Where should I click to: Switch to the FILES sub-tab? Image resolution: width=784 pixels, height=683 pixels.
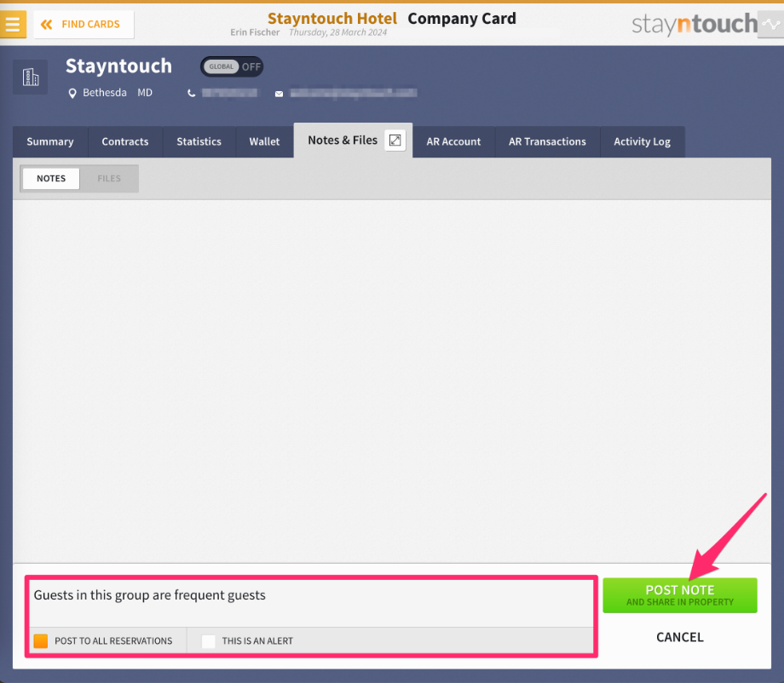coord(109,178)
